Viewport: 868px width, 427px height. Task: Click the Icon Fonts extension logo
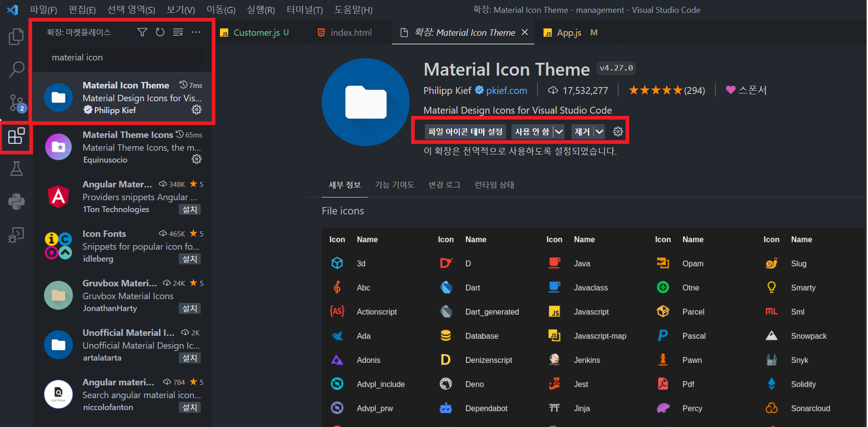pyautogui.click(x=58, y=246)
